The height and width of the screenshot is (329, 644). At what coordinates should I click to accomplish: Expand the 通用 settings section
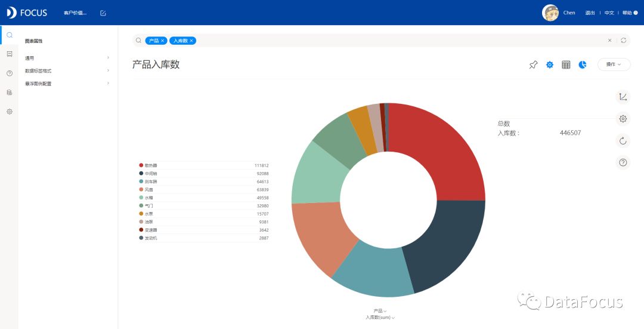tap(67, 58)
